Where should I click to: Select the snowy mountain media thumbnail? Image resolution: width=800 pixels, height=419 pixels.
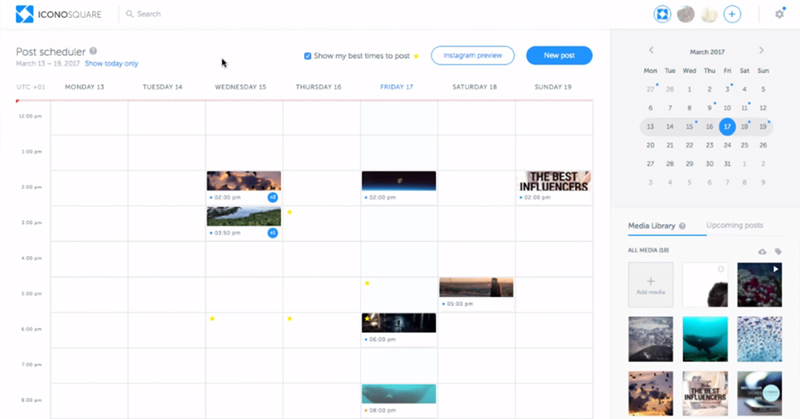651,339
